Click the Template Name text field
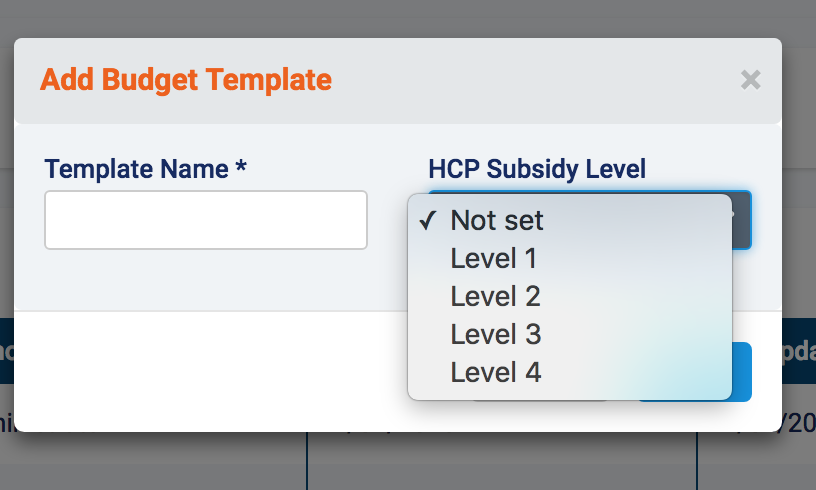 [x=206, y=220]
